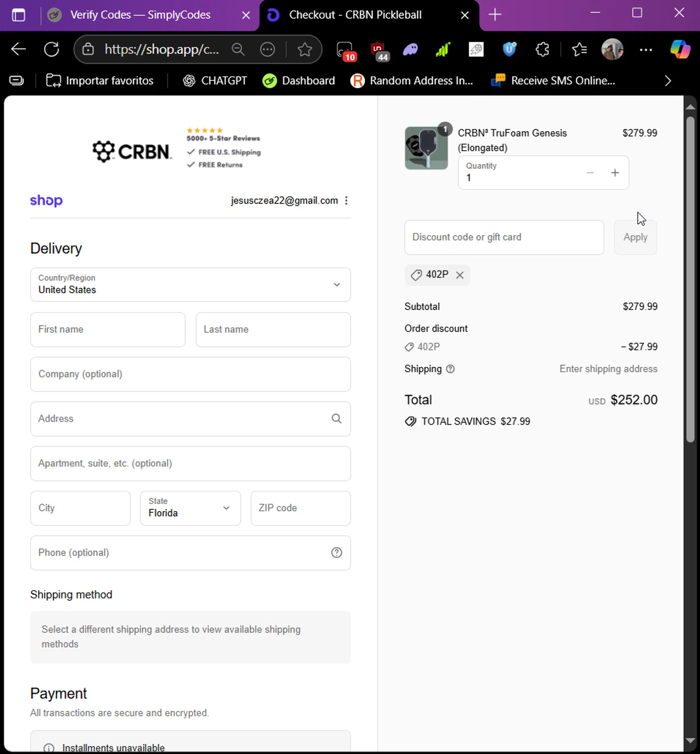
Task: Remove the 402P discount code
Action: (460, 275)
